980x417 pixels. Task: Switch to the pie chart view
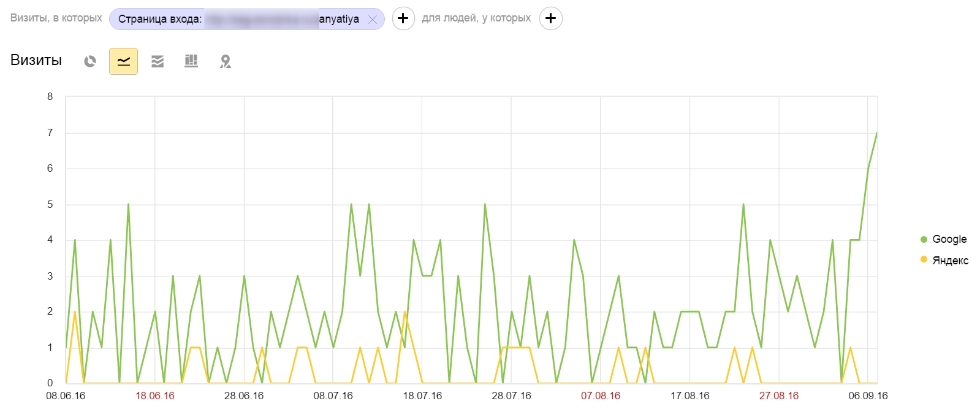tap(90, 61)
